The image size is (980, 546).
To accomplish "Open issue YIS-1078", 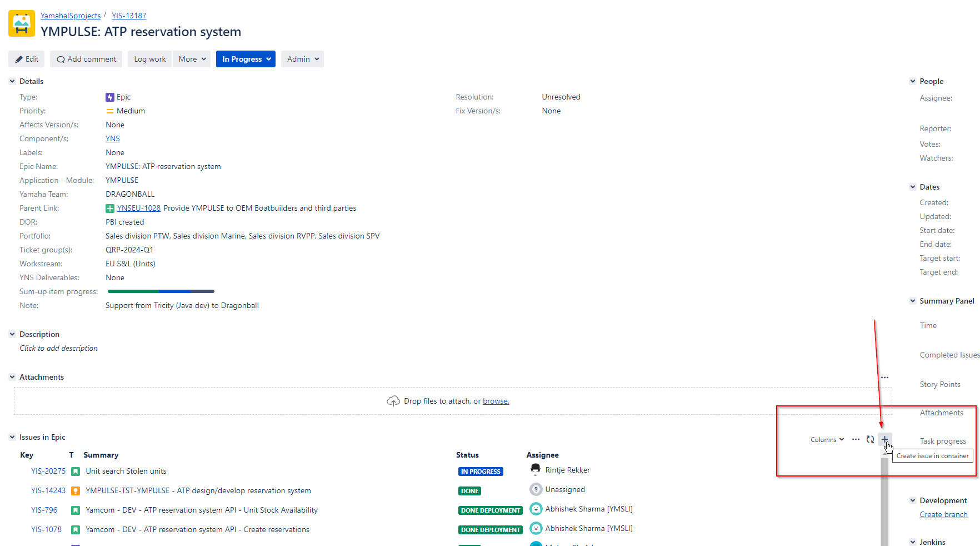I will click(x=47, y=529).
